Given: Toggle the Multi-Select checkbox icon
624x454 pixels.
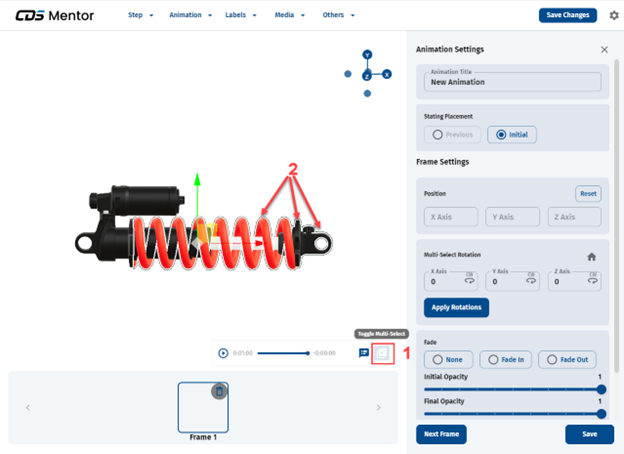Looking at the screenshot, I should pos(381,353).
